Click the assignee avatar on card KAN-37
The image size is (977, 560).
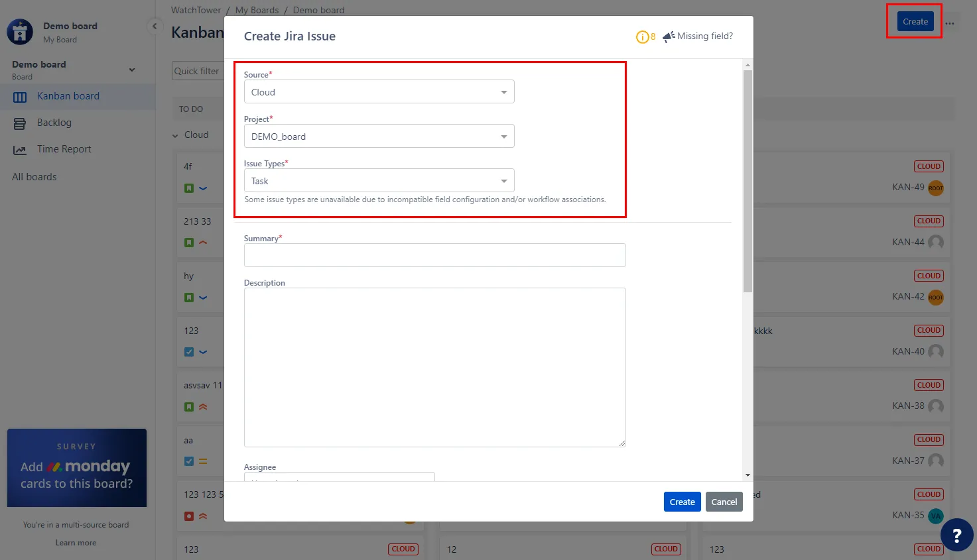[x=935, y=461]
